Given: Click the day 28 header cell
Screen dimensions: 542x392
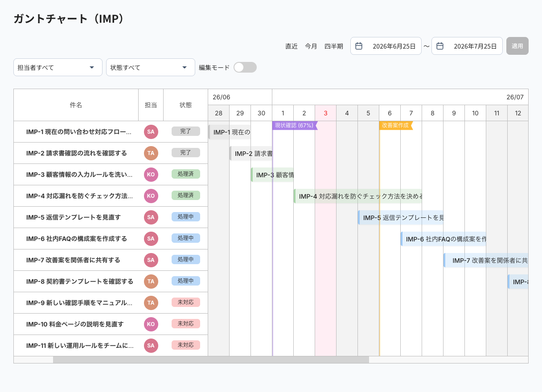Looking at the screenshot, I should pyautogui.click(x=219, y=113).
